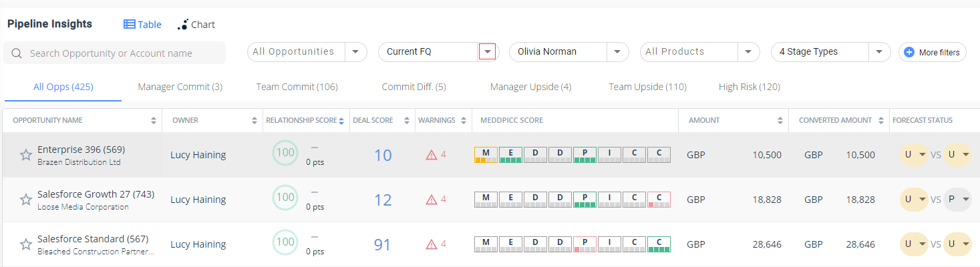This screenshot has width=980, height=267.
Task: Expand the Current FQ dropdown
Action: coord(487,52)
